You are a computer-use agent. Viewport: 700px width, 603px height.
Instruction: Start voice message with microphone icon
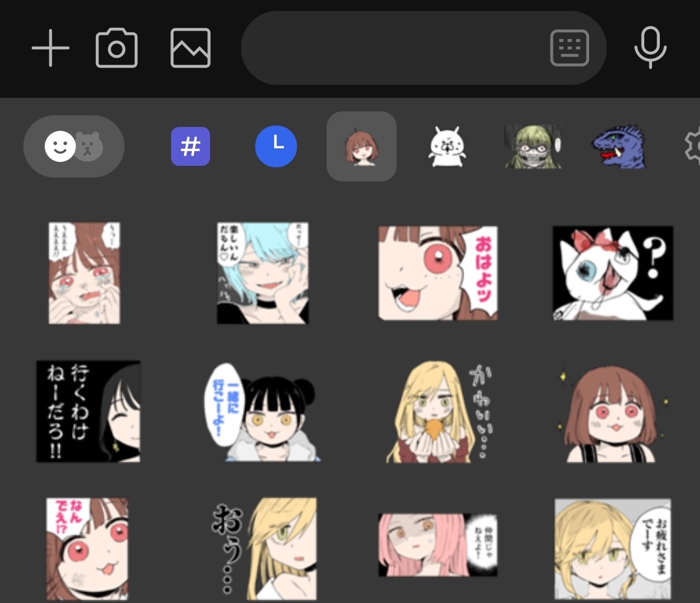(x=651, y=48)
